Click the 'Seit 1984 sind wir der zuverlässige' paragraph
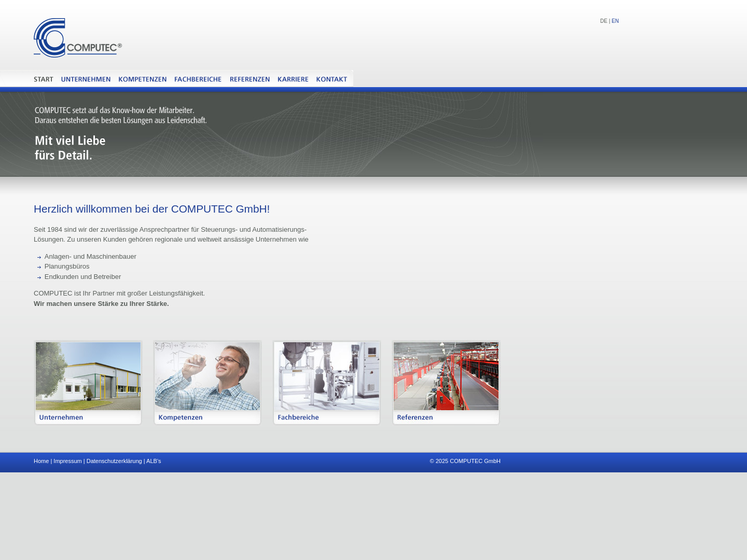Viewport: 747px width, 560px height. (x=171, y=234)
